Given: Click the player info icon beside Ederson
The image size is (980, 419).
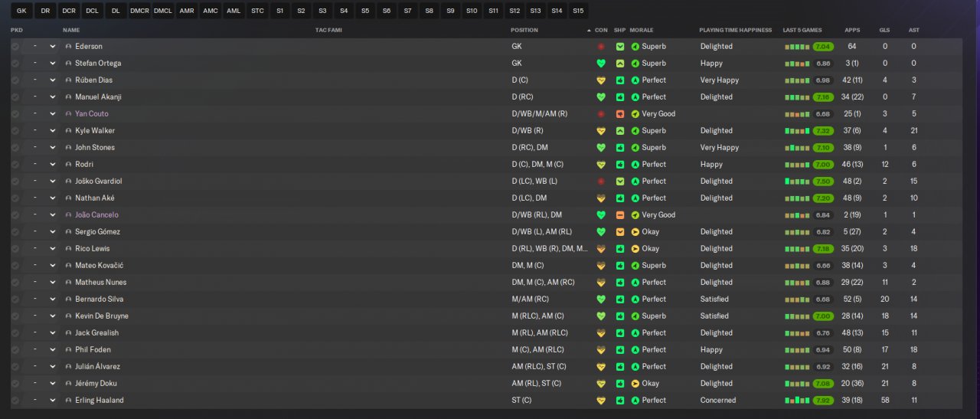Looking at the screenshot, I should pos(68,47).
